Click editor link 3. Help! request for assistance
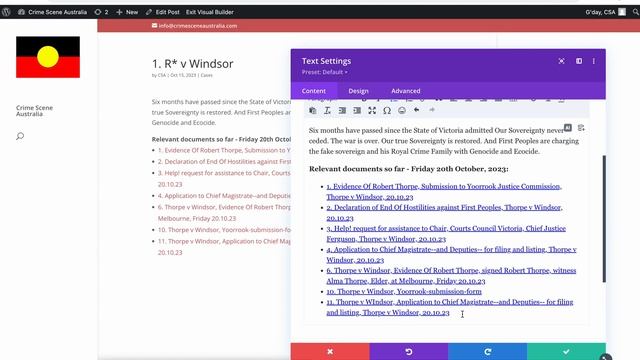Image resolution: width=640 pixels, height=360 pixels. point(446,233)
